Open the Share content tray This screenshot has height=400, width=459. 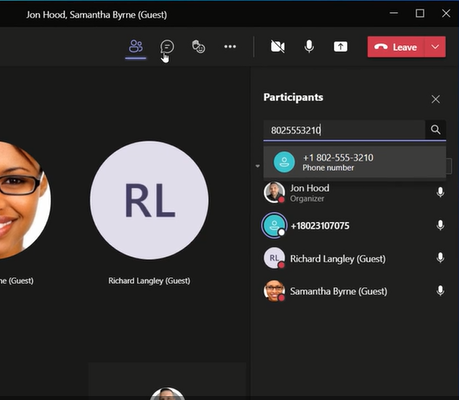click(340, 47)
